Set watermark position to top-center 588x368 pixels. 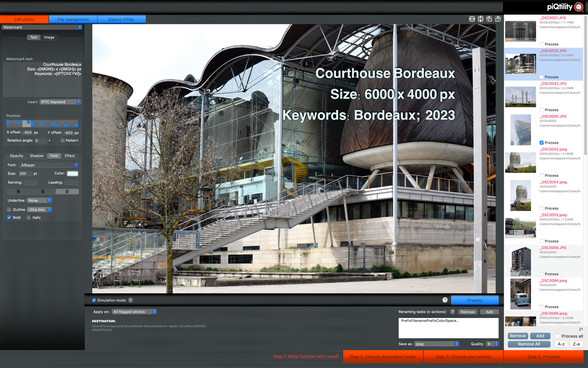(18, 124)
